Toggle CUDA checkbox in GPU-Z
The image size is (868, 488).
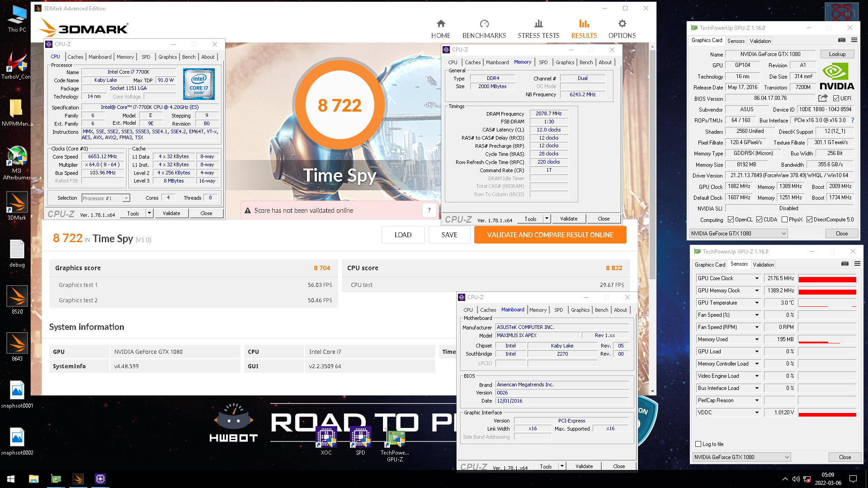click(x=759, y=220)
